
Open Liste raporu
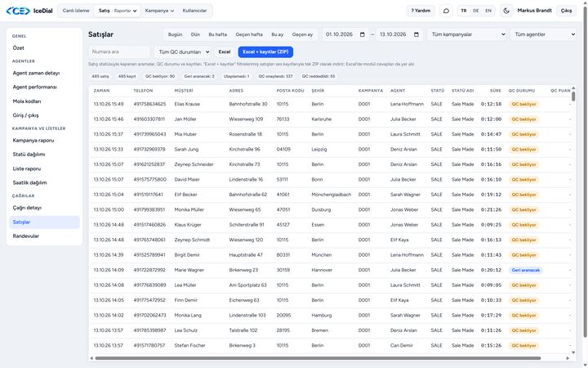coord(44,168)
